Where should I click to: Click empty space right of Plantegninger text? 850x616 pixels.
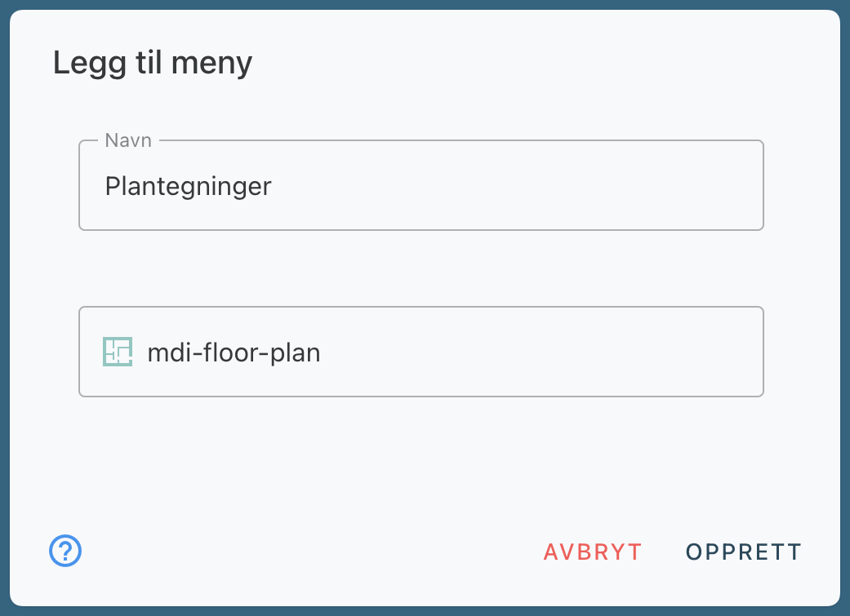point(531,187)
